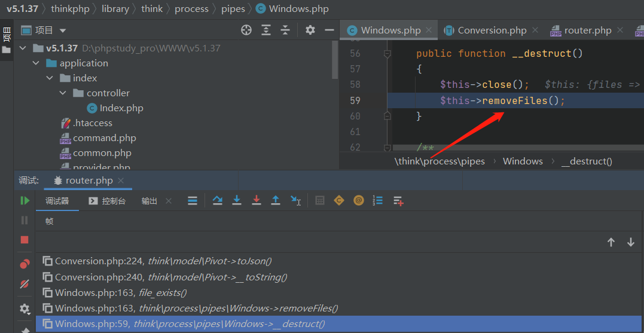Image resolution: width=644 pixels, height=333 pixels.
Task: Fold the doc comment at line 62
Action: [387, 148]
